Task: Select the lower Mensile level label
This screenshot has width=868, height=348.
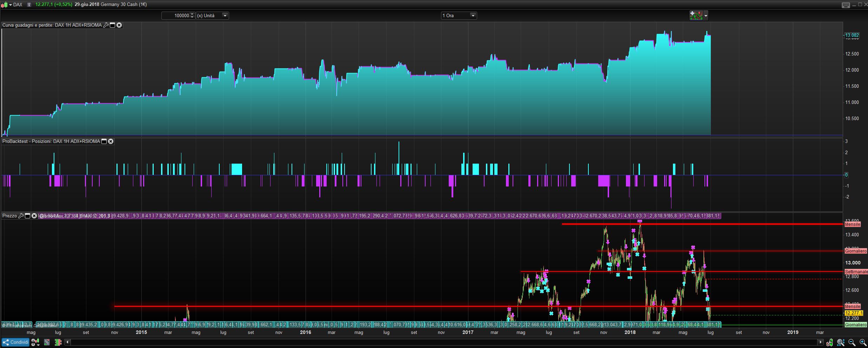Action: click(x=853, y=307)
